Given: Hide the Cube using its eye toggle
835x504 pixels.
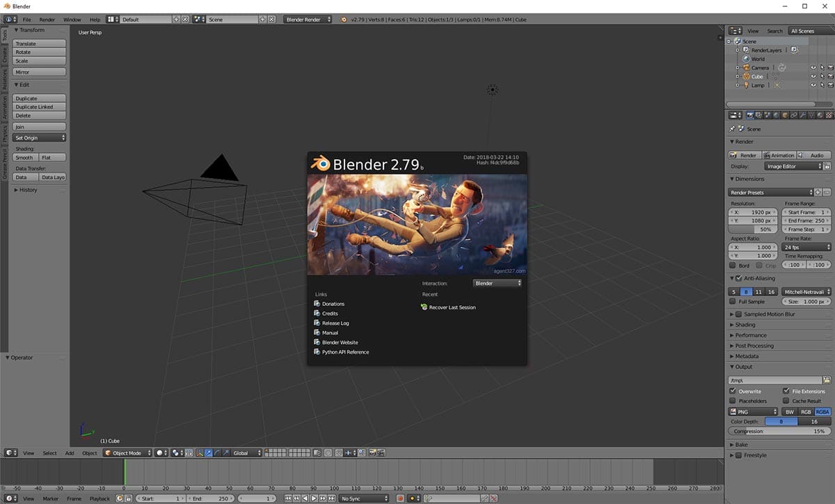Looking at the screenshot, I should point(813,76).
